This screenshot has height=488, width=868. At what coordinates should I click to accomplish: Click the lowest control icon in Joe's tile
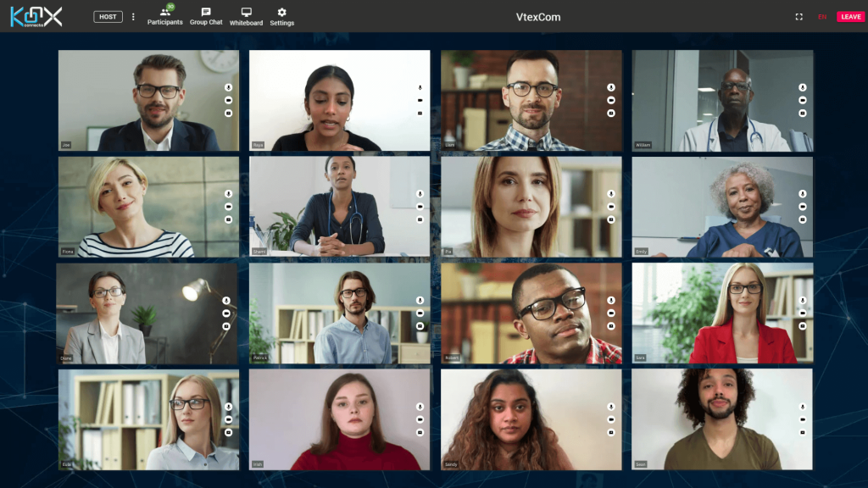[228, 113]
